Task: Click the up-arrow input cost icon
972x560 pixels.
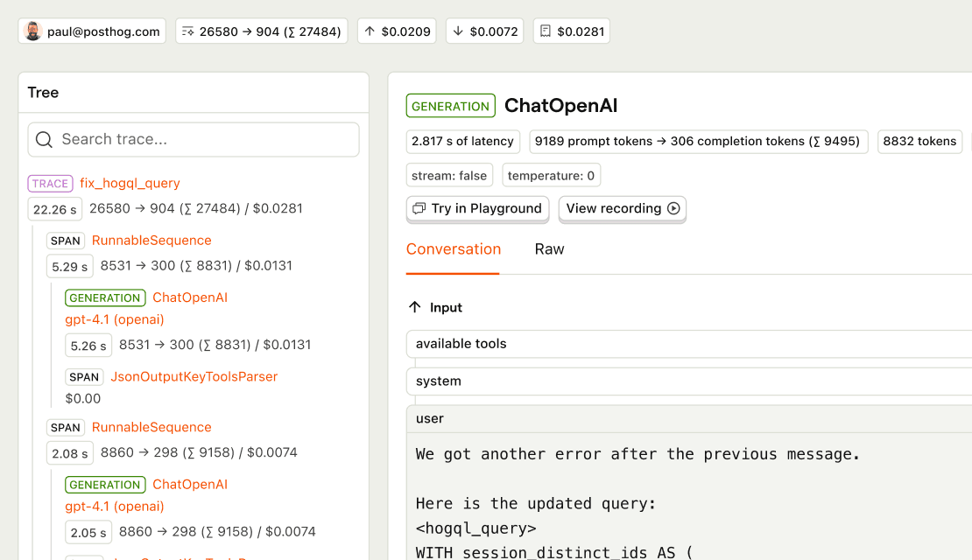Action: click(x=370, y=31)
